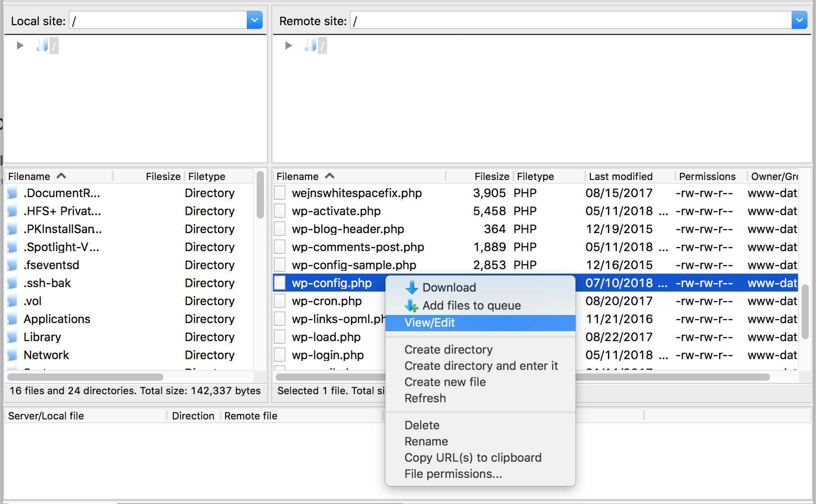Viewport: 816px width, 504px height.
Task: Choose Rename in the context menu
Action: point(426,441)
